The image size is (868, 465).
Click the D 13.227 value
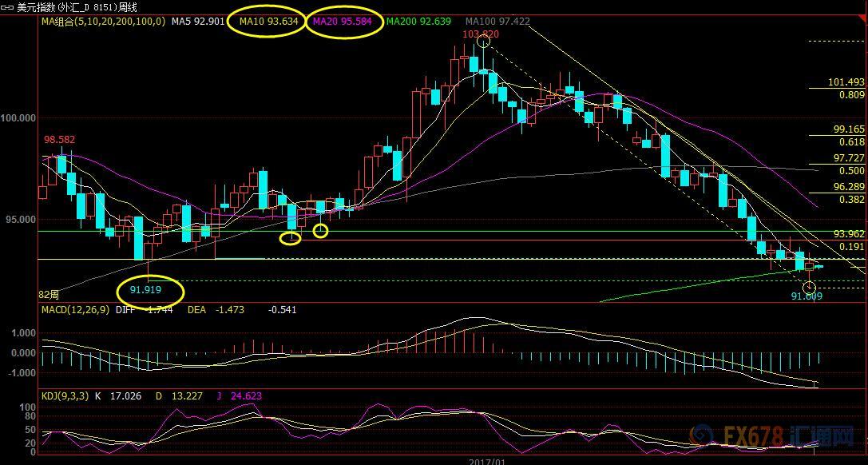point(179,396)
